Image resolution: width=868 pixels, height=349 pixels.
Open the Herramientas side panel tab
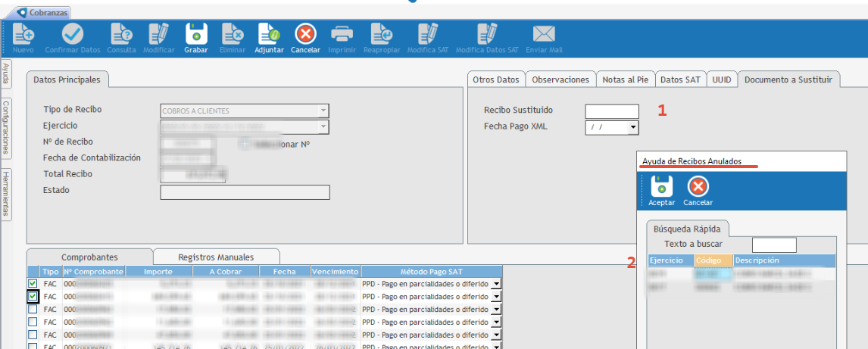pos(6,194)
